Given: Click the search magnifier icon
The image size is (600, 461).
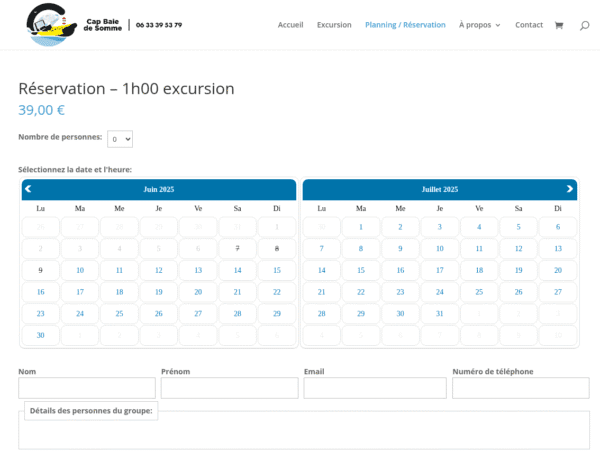Looking at the screenshot, I should (x=584, y=25).
